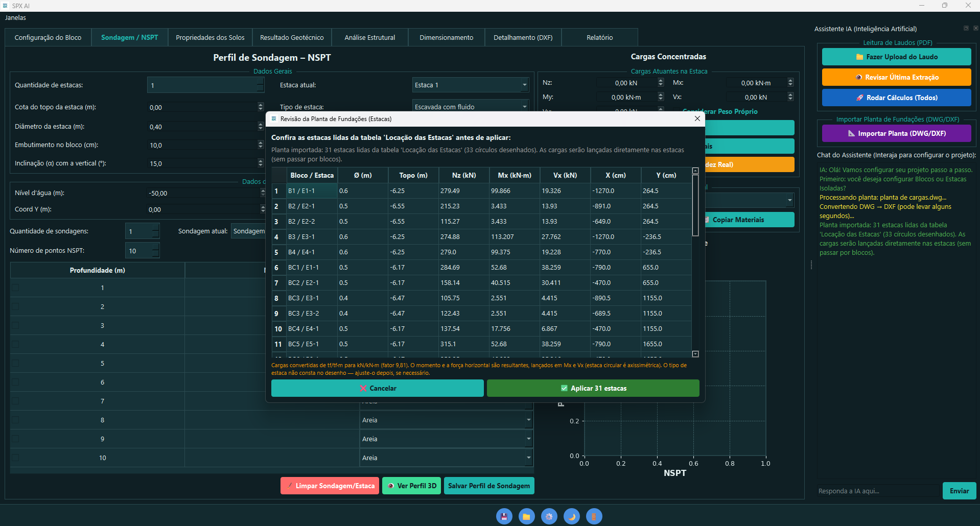
Task: Click the door exit icon
Action: (594, 516)
